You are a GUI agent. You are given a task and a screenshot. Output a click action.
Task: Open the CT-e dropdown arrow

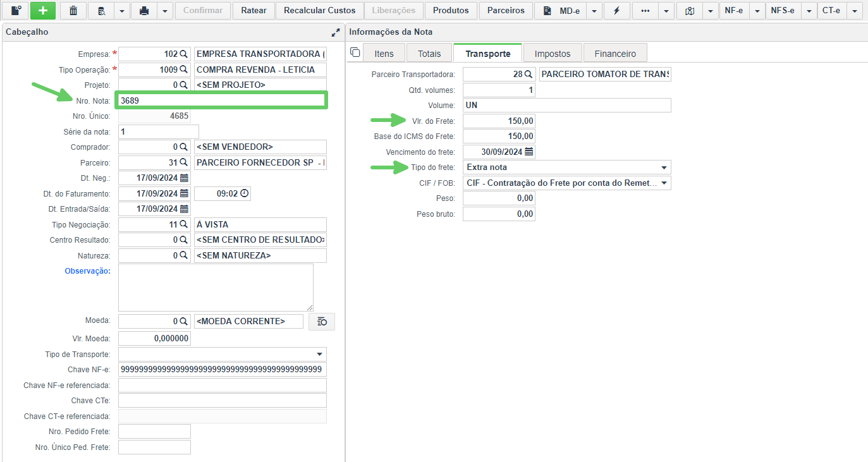tap(855, 11)
